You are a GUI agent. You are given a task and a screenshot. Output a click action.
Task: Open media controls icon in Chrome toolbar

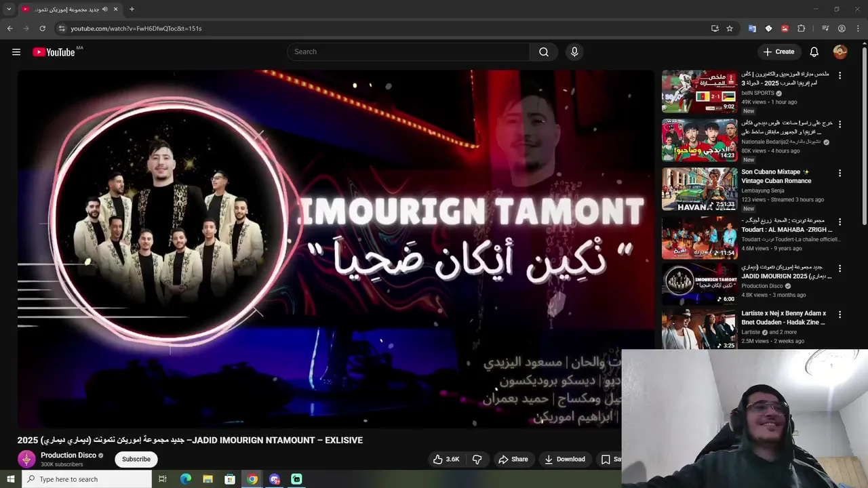click(x=825, y=28)
